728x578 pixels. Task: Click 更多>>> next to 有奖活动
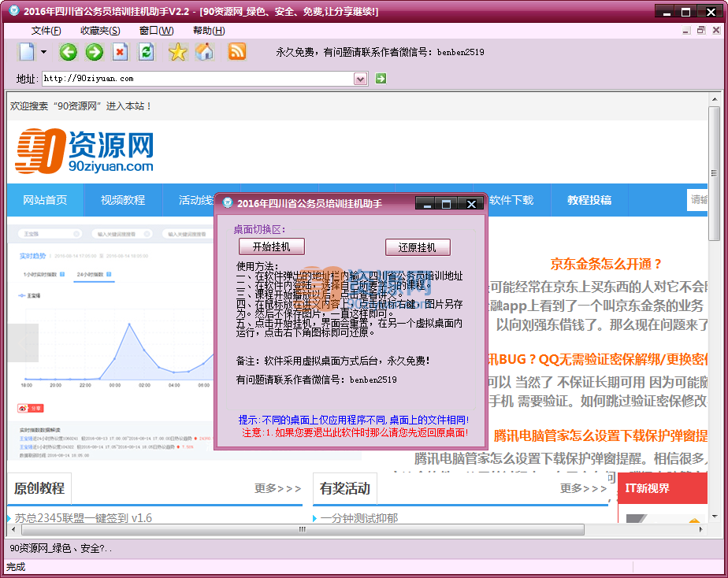(x=583, y=488)
